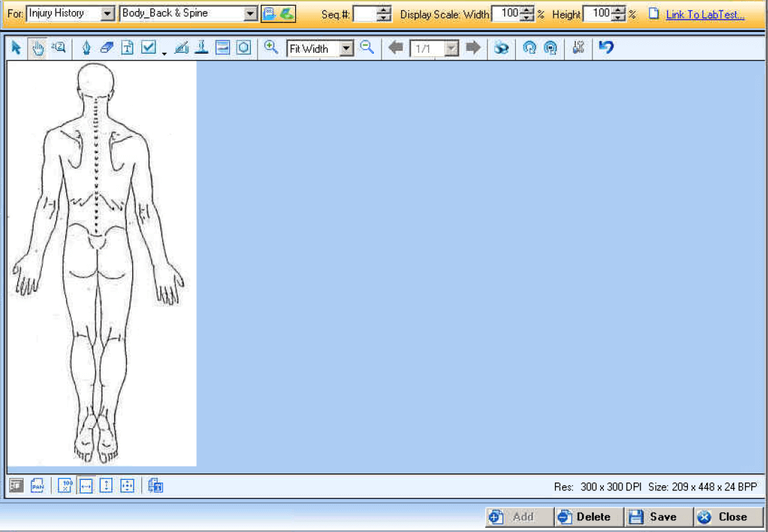Open the 1/1 page number dropdown
Image resolution: width=768 pixels, height=532 pixels.
tap(452, 49)
